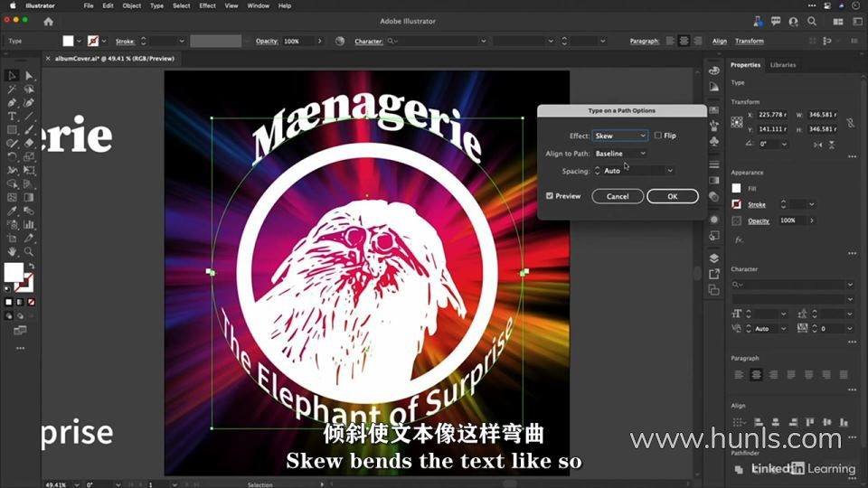Click the transform reference point grid
Screen dimensions: 868x488
[x=737, y=122]
